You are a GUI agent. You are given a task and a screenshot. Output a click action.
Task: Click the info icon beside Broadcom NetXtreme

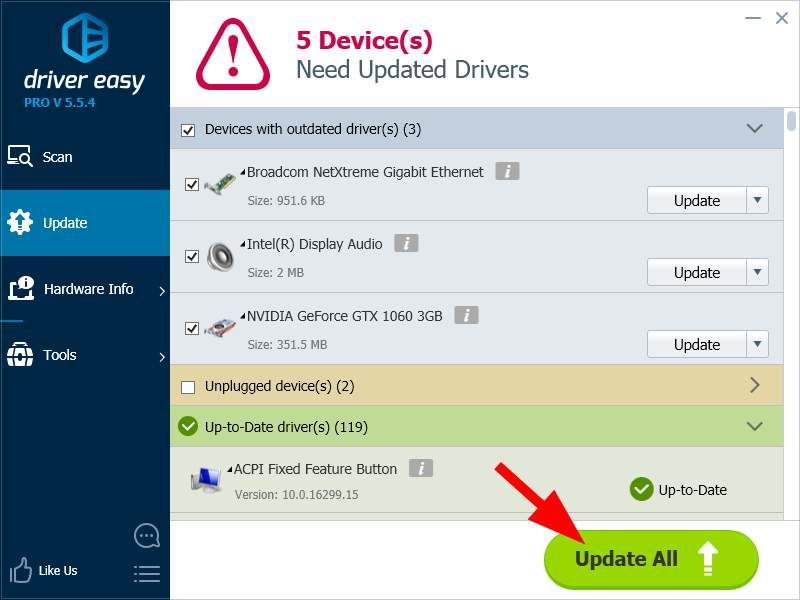(x=507, y=172)
